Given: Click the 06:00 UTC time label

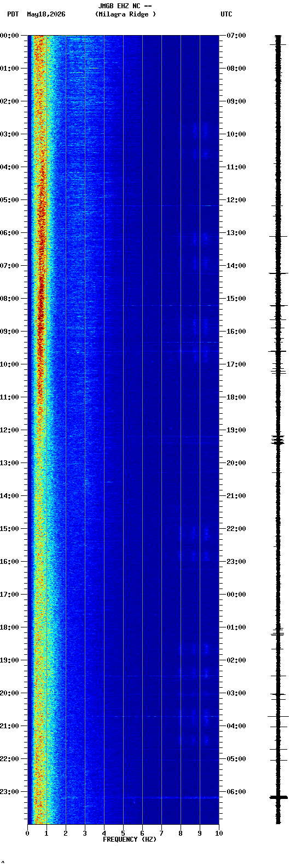Looking at the screenshot, I should click(x=236, y=792).
